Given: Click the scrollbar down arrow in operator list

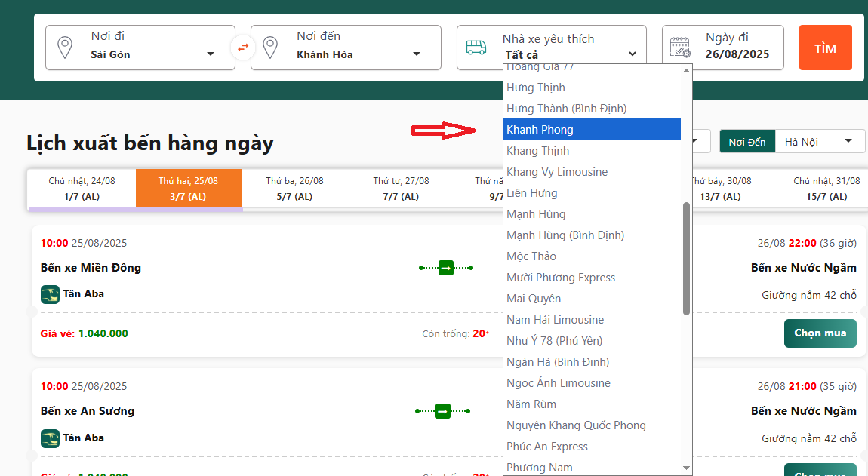Looking at the screenshot, I should 686,468.
